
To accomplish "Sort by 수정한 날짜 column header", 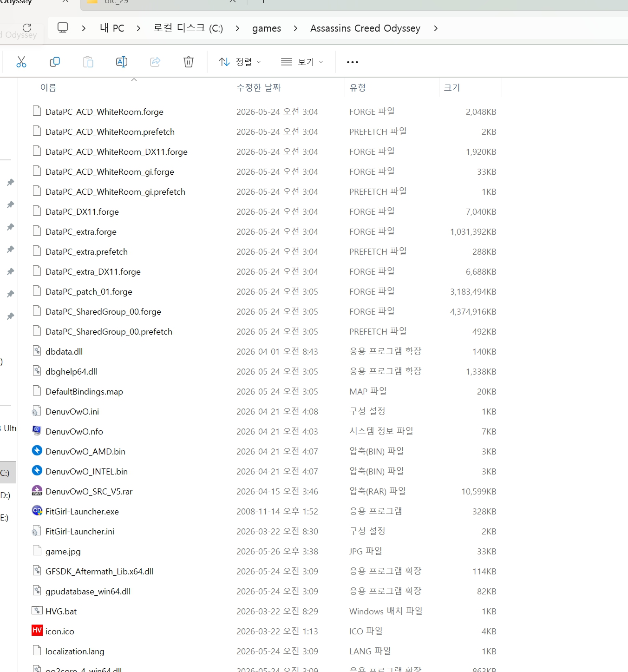I will click(259, 87).
